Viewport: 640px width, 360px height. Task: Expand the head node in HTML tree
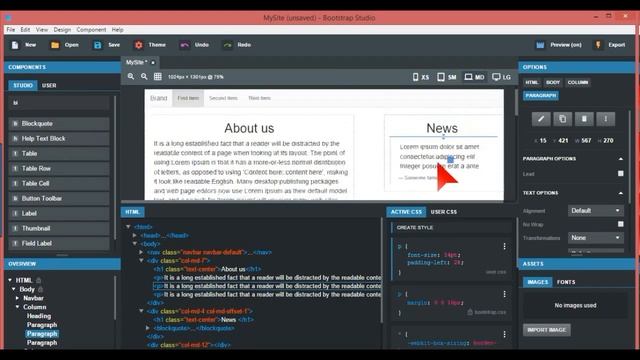(135, 235)
